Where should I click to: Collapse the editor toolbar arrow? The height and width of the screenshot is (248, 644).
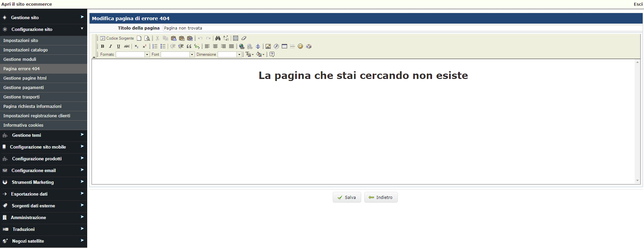(94, 57)
